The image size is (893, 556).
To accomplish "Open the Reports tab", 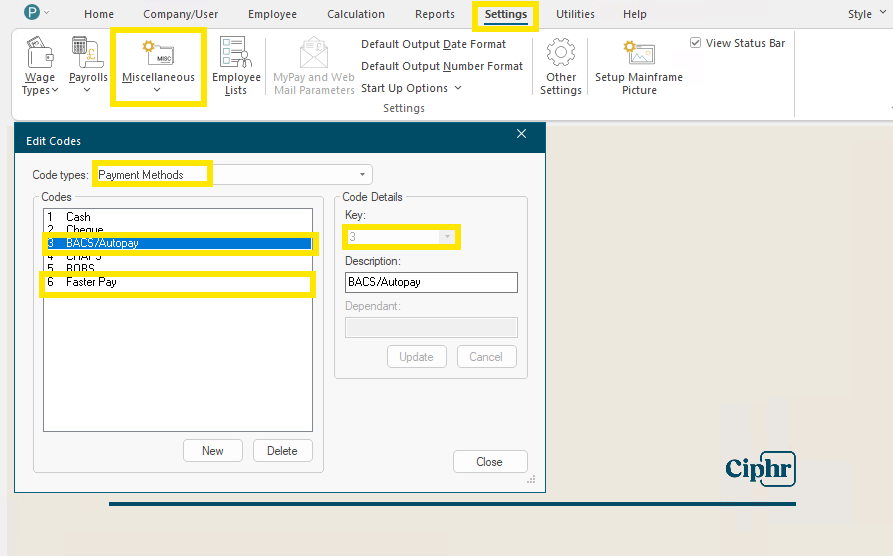I will 435,14.
